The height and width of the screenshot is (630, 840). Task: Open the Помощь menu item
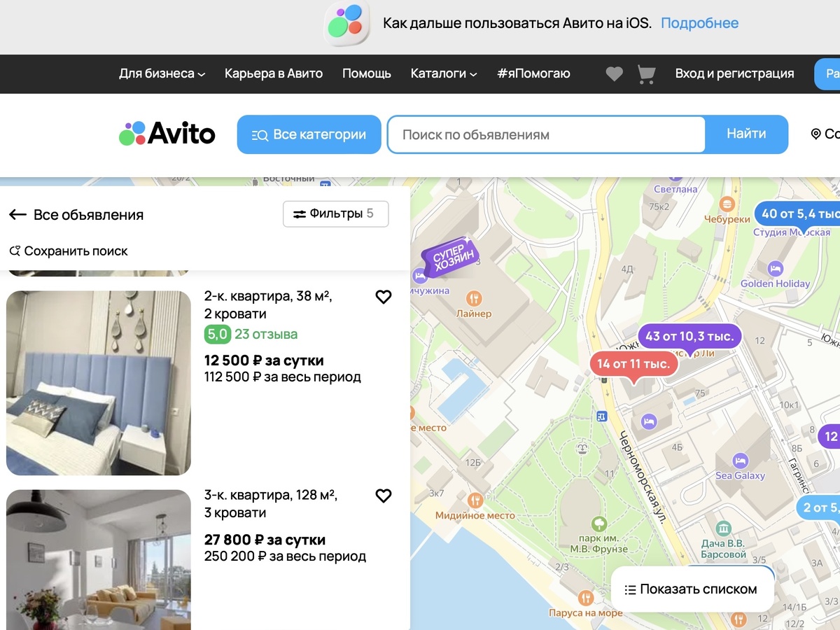[367, 73]
